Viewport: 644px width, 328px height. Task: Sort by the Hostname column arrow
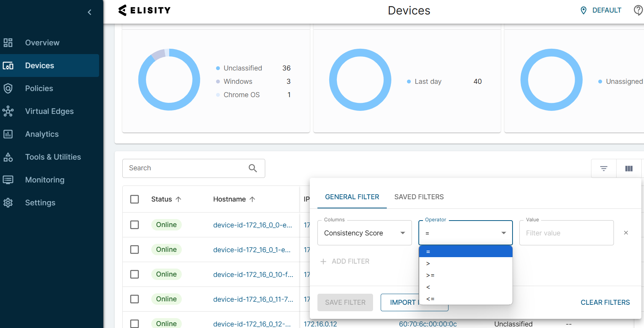(x=252, y=199)
